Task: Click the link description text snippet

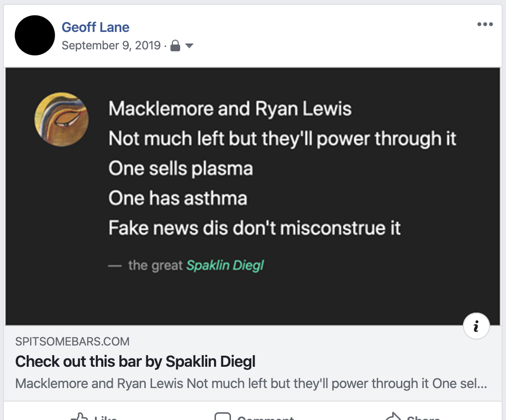Action: click(251, 384)
